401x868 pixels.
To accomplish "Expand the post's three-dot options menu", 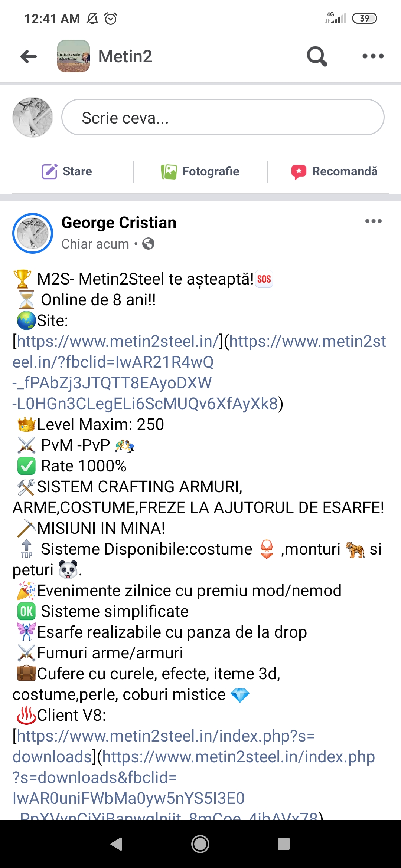I will point(373,221).
